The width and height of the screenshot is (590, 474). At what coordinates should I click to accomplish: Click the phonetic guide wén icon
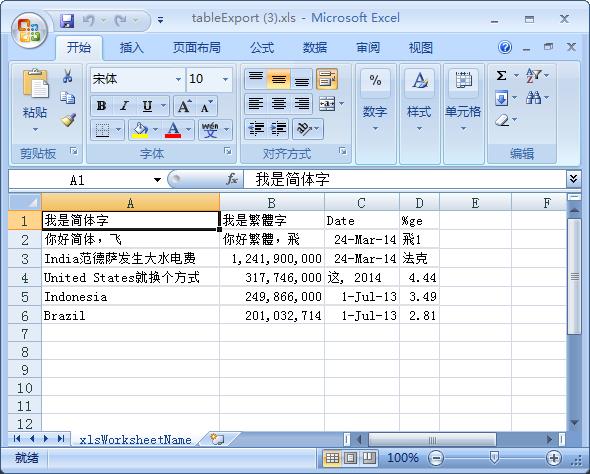pos(210,130)
